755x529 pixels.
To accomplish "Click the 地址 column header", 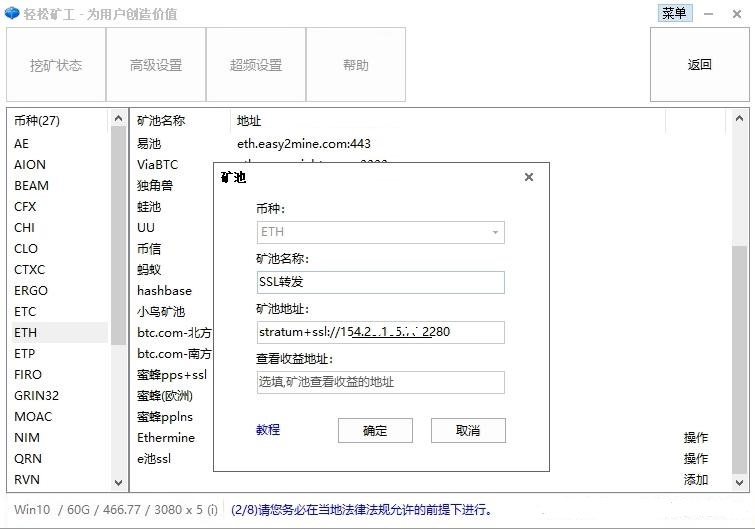I will click(249, 120).
